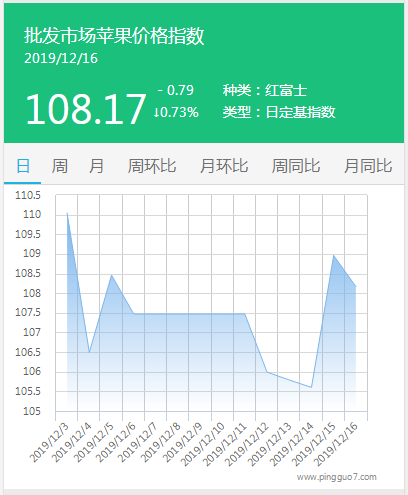
Task: Click the y-axis label 110.5
Action: (x=28, y=195)
